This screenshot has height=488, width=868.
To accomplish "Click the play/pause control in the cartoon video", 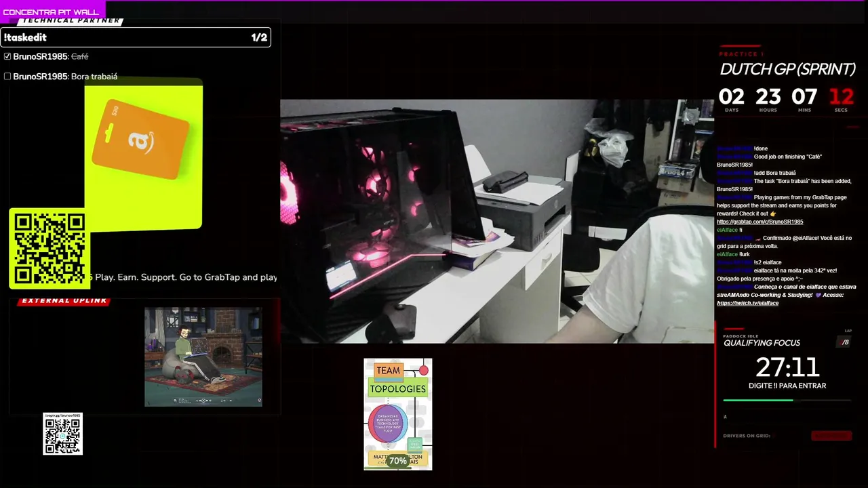I will tap(203, 401).
